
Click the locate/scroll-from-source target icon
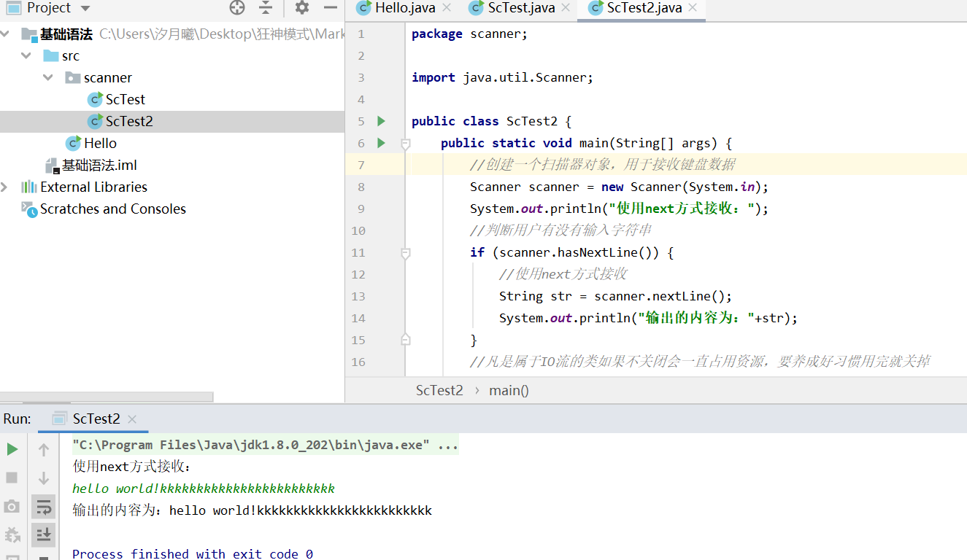(x=237, y=8)
